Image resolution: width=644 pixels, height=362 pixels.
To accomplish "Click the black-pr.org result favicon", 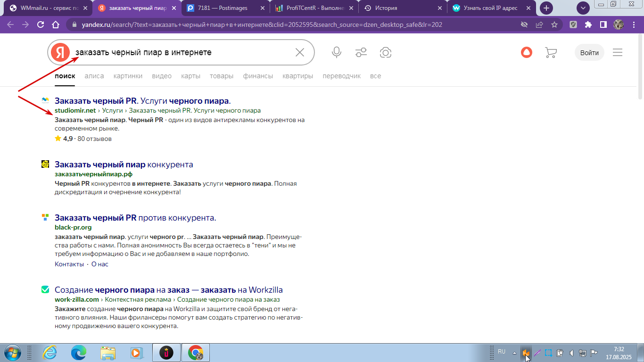I will pyautogui.click(x=45, y=217).
